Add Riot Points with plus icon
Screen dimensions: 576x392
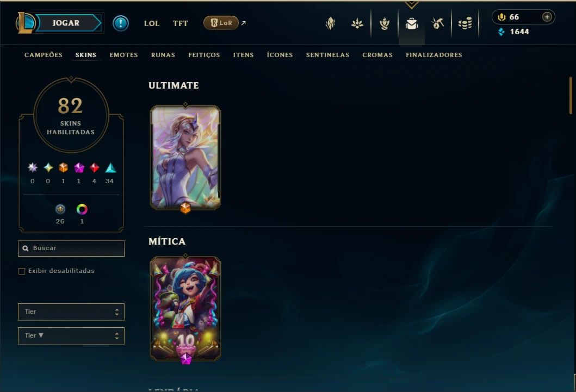pos(547,17)
